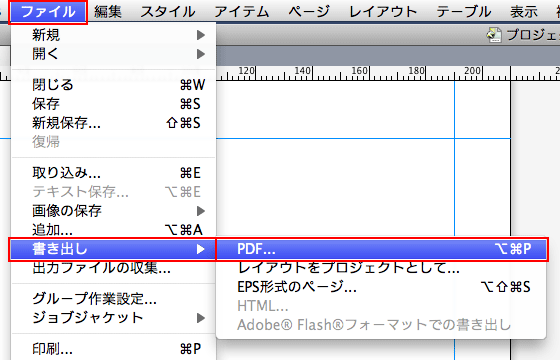Screen dimensions: 560x360
Task: Export as PDF... from submenu
Action: [x=382, y=249]
